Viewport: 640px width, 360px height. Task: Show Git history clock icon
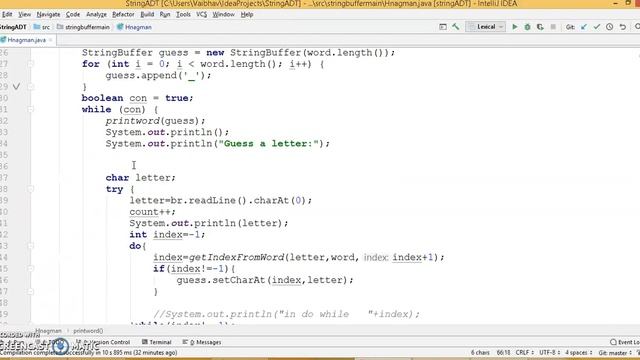pyautogui.click(x=609, y=27)
